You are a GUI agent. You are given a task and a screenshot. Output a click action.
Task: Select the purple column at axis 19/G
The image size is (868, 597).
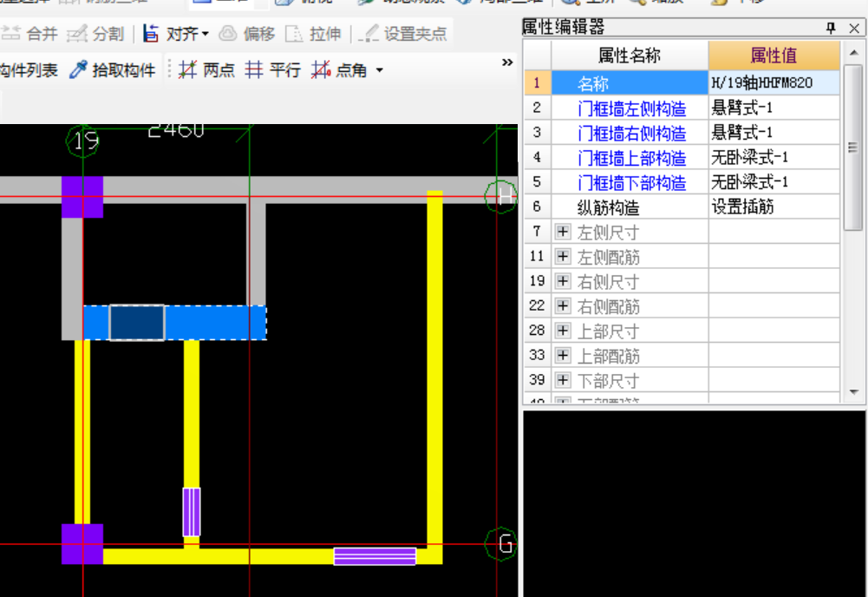pyautogui.click(x=82, y=544)
